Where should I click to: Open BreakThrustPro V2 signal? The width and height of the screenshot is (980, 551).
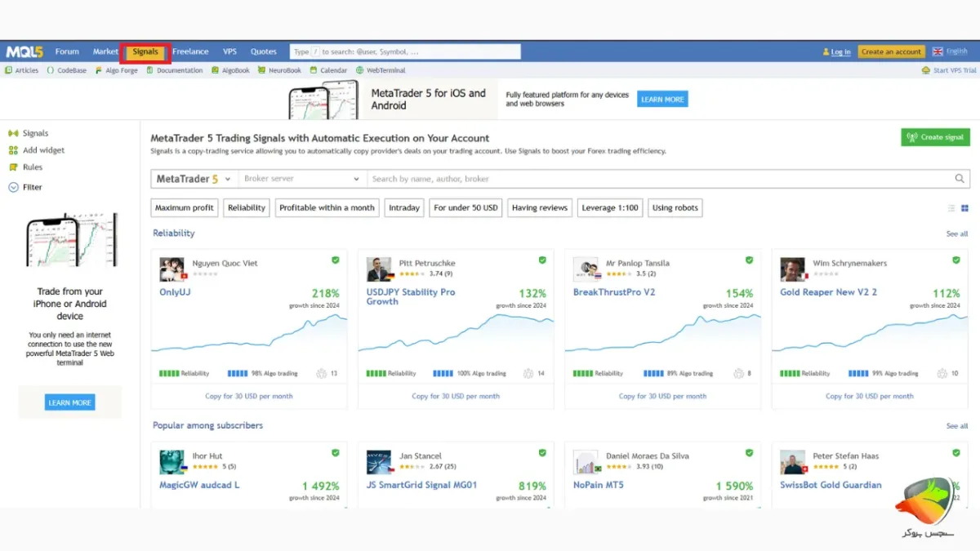[x=614, y=292]
